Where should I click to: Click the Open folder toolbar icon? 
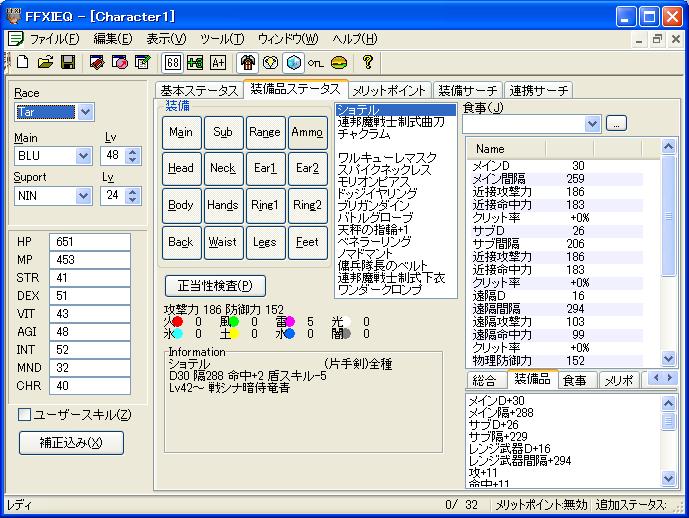[x=45, y=62]
